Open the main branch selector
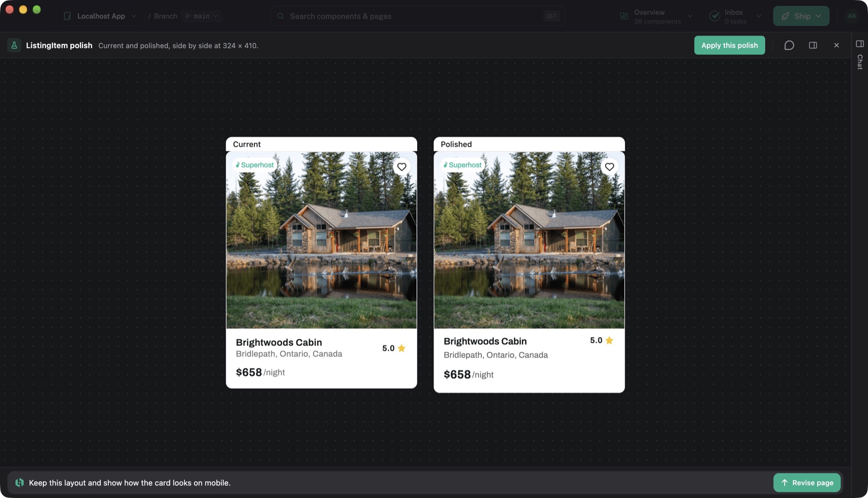 202,16
